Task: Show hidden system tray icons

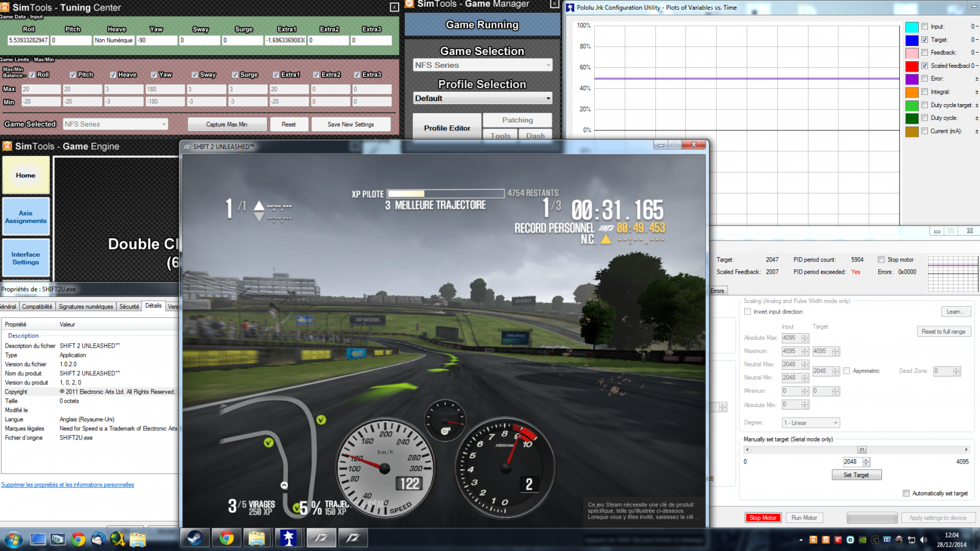Action: click(801, 540)
